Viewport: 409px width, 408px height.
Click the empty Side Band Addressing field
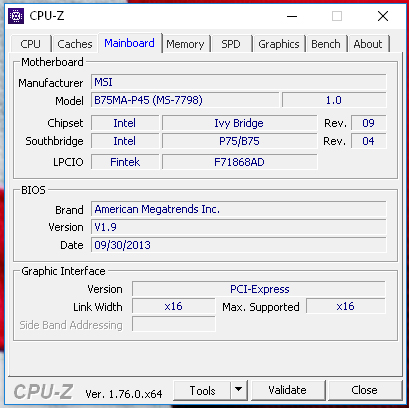tap(174, 324)
